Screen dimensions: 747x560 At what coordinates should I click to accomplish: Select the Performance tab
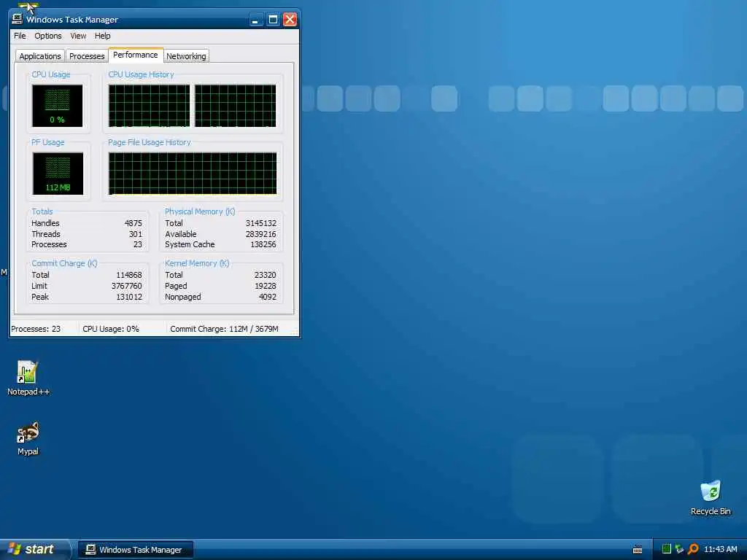coord(136,55)
